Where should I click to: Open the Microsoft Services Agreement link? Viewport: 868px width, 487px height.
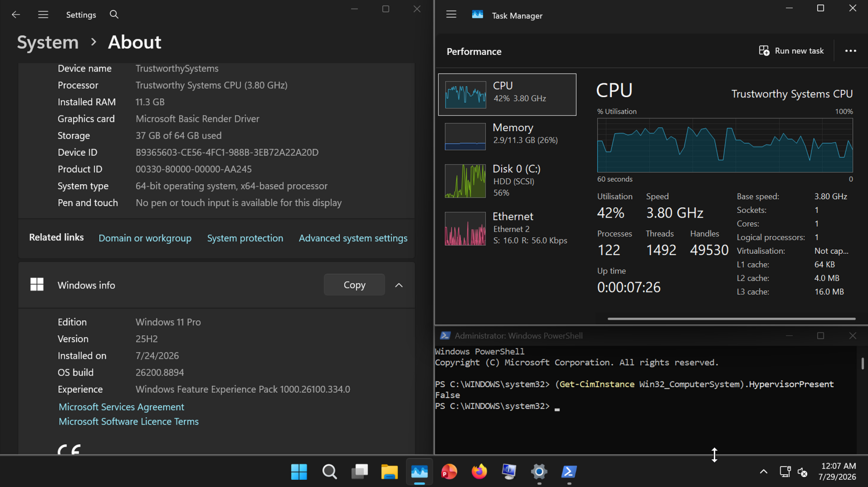(x=122, y=407)
